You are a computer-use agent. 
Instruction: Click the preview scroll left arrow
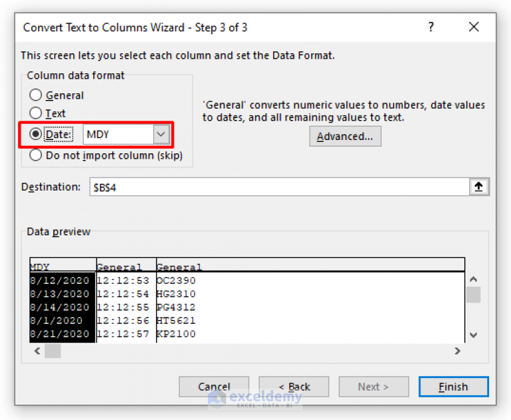coord(37,351)
